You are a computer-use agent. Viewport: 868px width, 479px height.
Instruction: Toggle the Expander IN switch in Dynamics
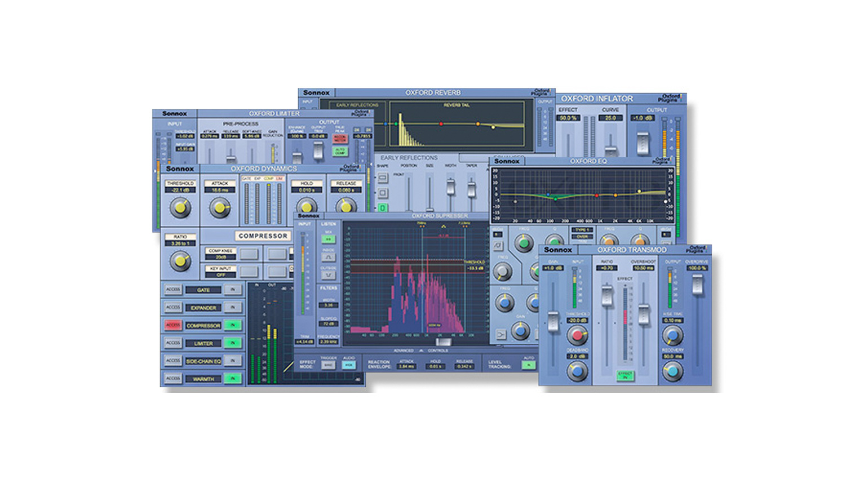click(x=233, y=307)
